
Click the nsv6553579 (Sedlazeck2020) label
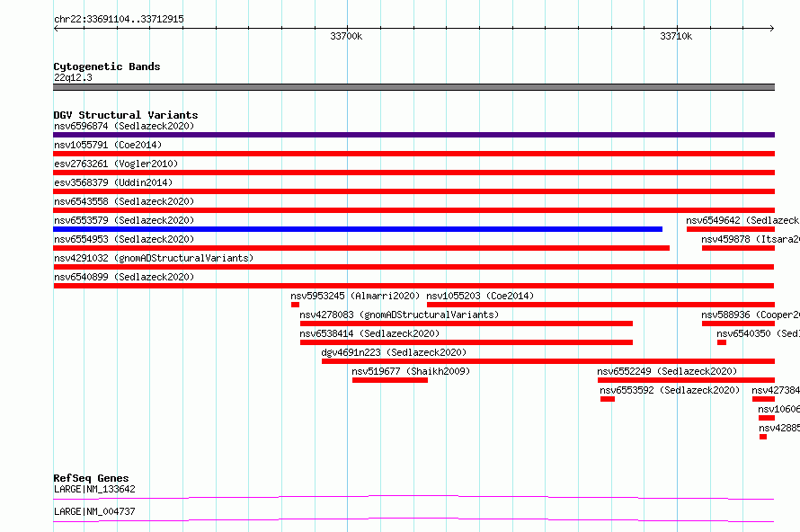pos(124,220)
